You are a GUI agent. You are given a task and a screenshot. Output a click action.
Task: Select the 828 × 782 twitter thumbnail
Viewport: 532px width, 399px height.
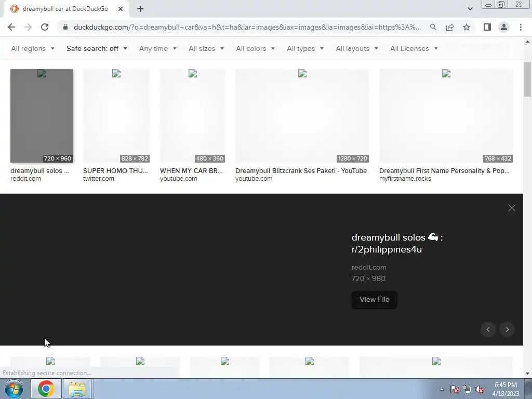click(x=116, y=116)
